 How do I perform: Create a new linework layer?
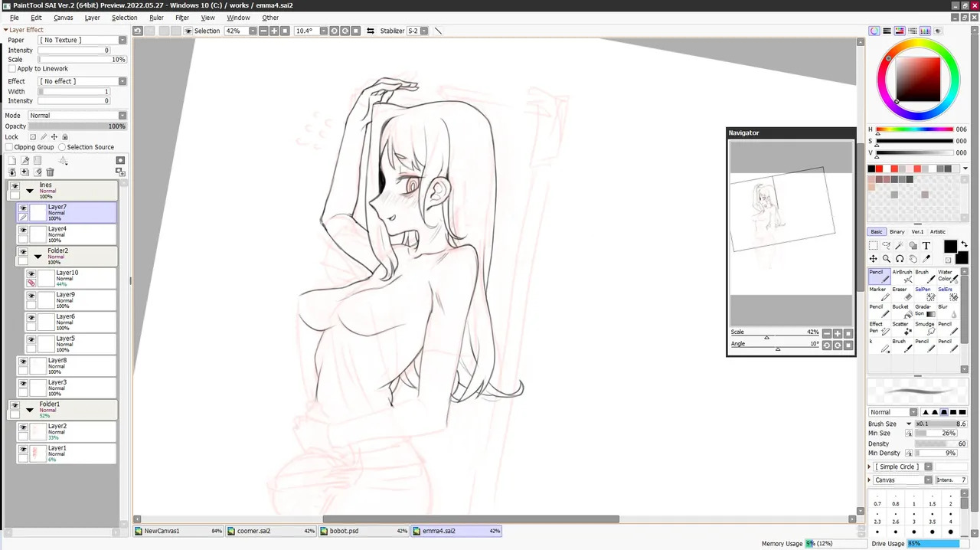25,161
